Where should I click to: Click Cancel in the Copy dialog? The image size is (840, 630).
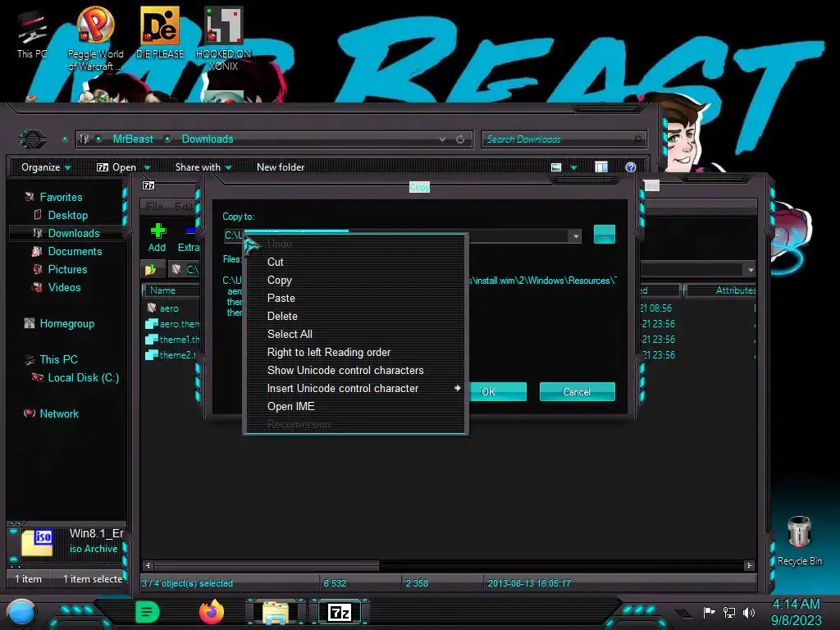coord(577,391)
